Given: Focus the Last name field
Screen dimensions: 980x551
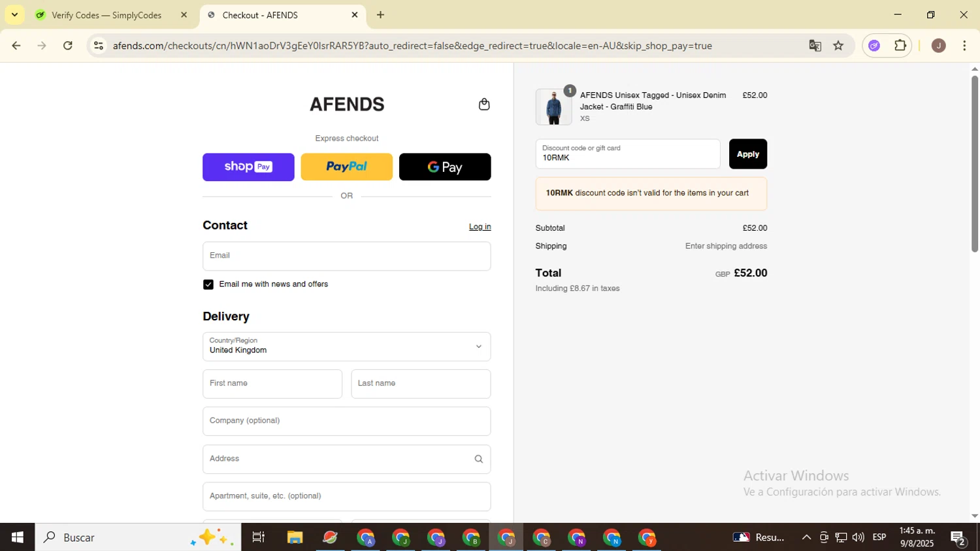Looking at the screenshot, I should pyautogui.click(x=421, y=384).
